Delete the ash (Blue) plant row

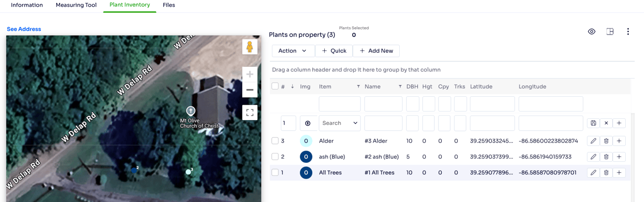[606, 157]
